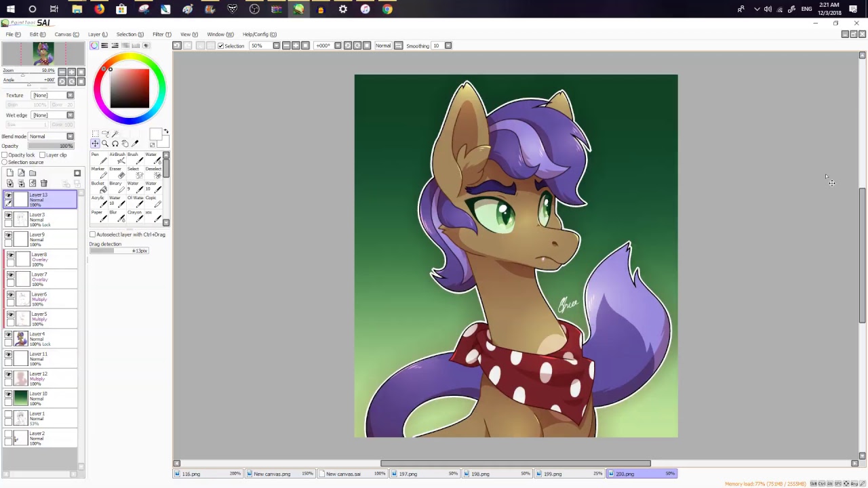Open the zoom percentage dropdown in toolbar
Screen dimensions: 868x488
tap(277, 45)
